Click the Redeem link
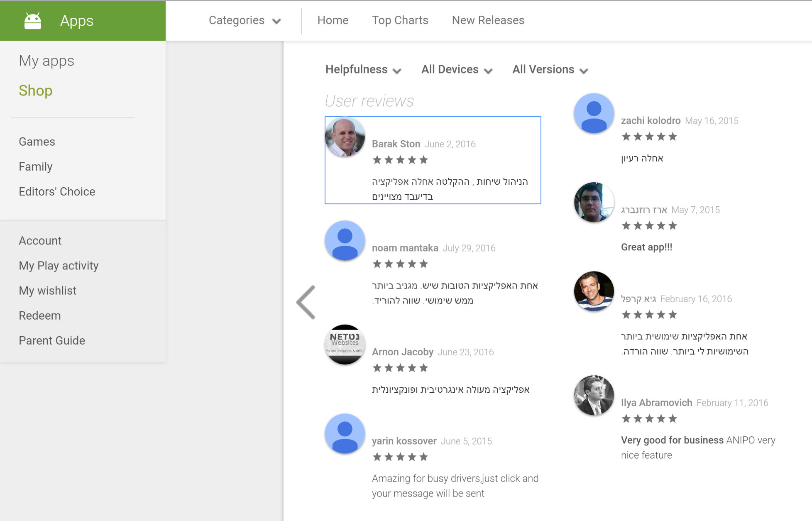The height and width of the screenshot is (521, 812). pos(40,316)
